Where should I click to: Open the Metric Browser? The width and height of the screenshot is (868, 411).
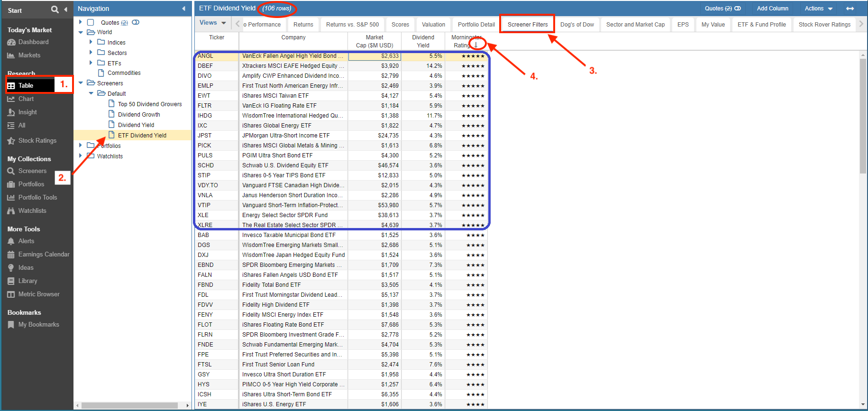point(34,294)
